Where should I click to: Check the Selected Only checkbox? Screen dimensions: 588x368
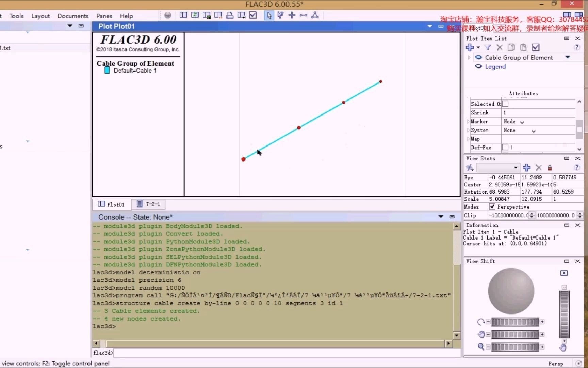[505, 104]
